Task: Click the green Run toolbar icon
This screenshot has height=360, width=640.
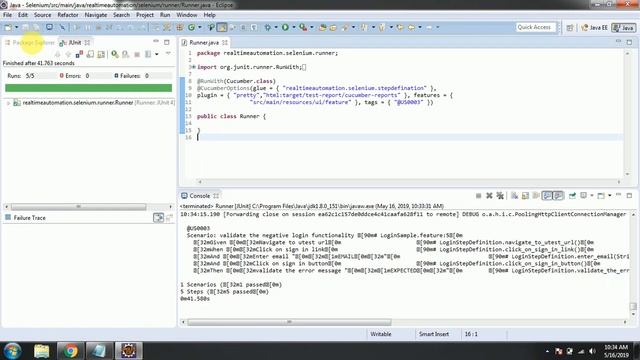Action: point(285,27)
